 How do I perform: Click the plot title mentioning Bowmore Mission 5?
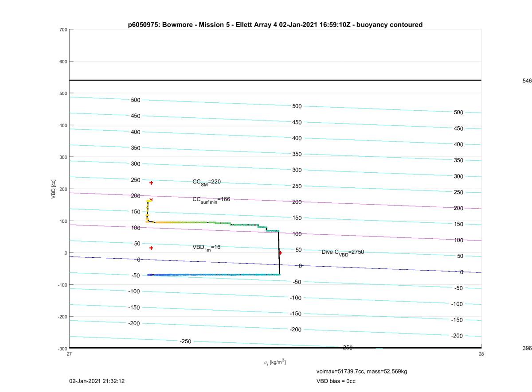coord(275,25)
